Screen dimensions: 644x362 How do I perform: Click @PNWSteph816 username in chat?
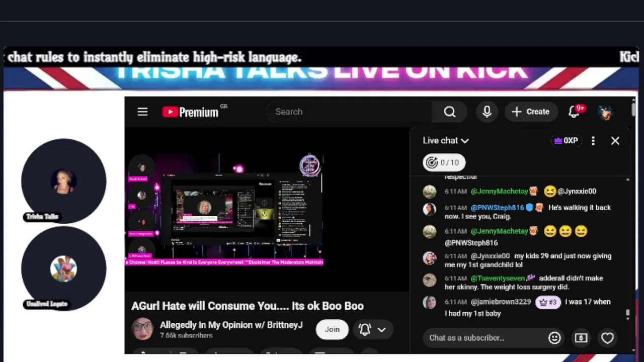point(497,208)
